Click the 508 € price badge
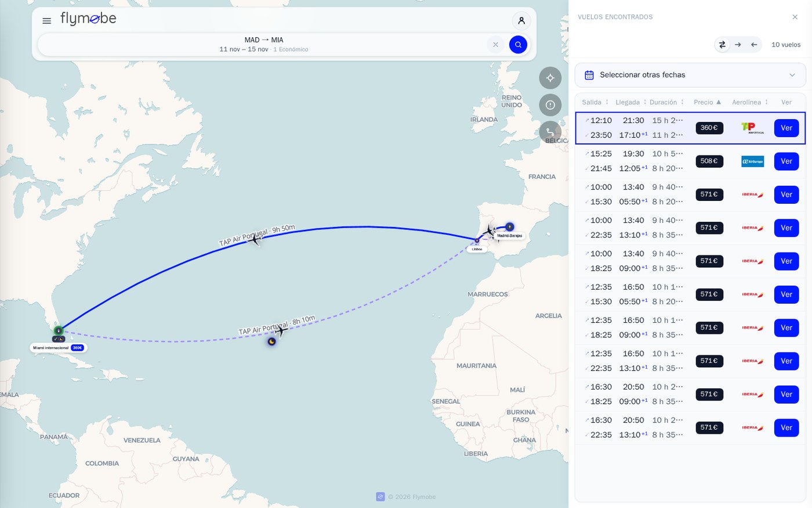 (709, 161)
